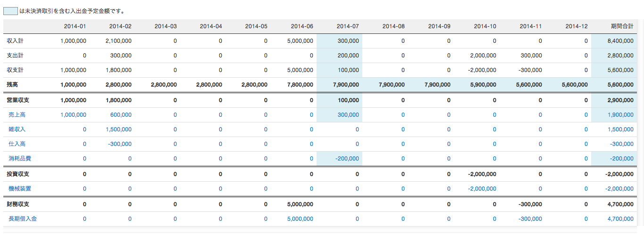Click 消耗品費 period total -200,000
This screenshot has width=644, height=234.
point(622,159)
